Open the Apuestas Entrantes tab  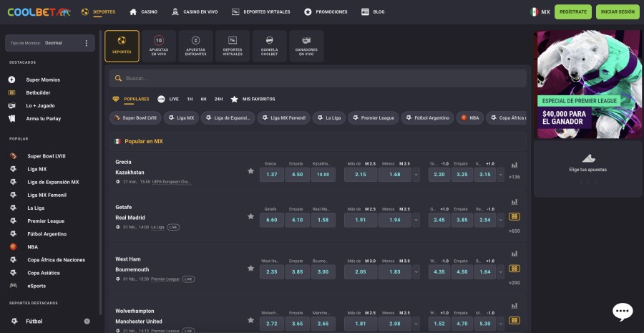pyautogui.click(x=195, y=46)
